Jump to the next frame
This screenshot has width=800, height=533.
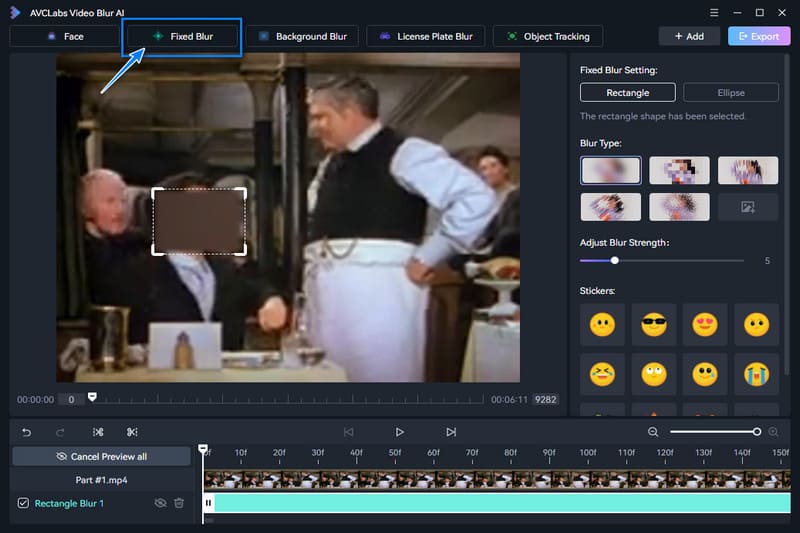(x=451, y=432)
